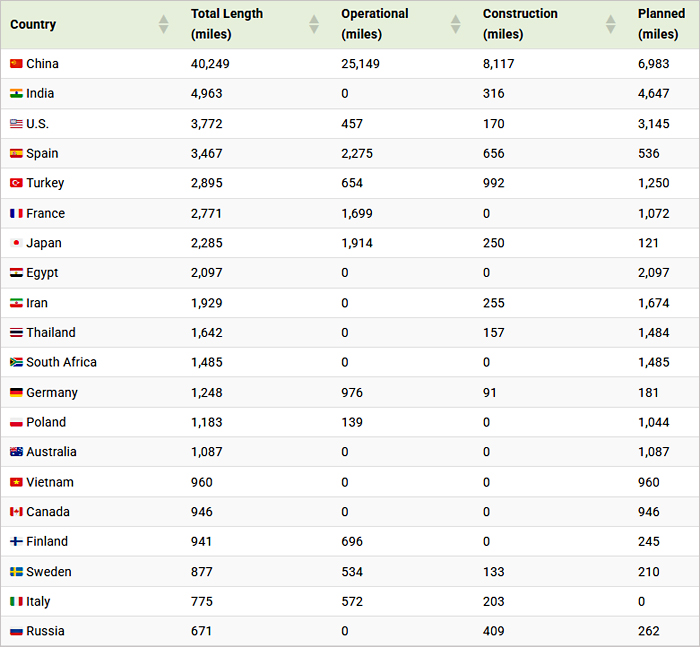Click Egypt's planned miles value

coord(654,273)
